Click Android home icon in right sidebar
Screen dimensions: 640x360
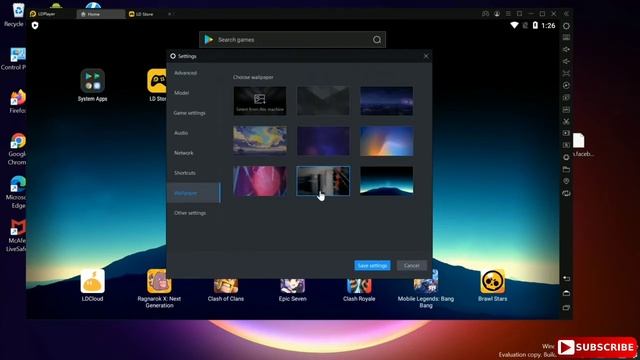pyautogui.click(x=566, y=293)
